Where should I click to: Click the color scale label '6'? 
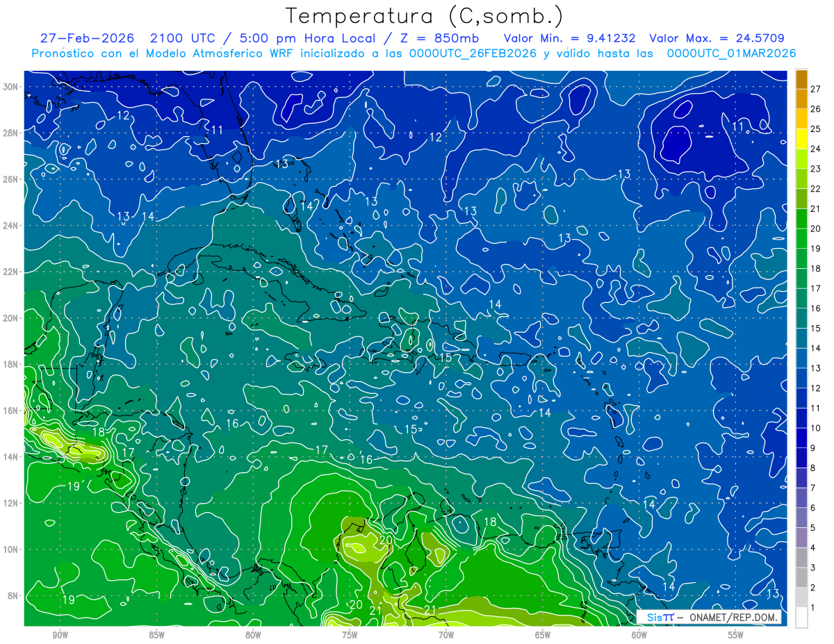[814, 508]
